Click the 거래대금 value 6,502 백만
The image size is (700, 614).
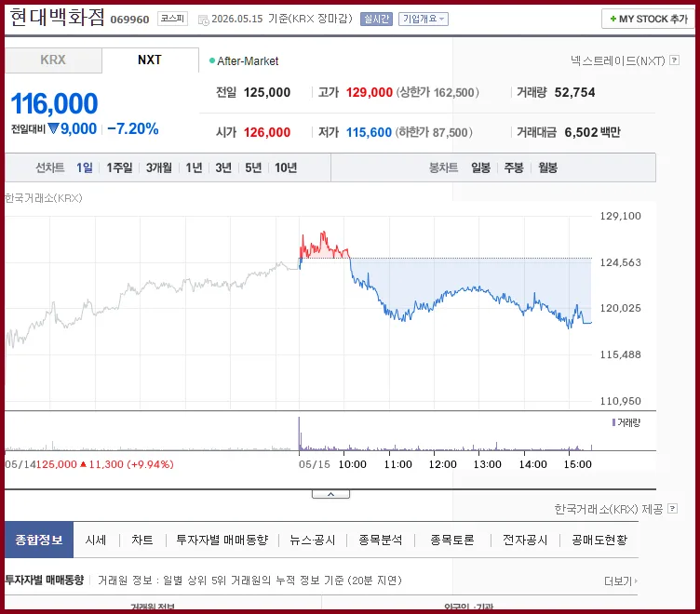tap(592, 132)
